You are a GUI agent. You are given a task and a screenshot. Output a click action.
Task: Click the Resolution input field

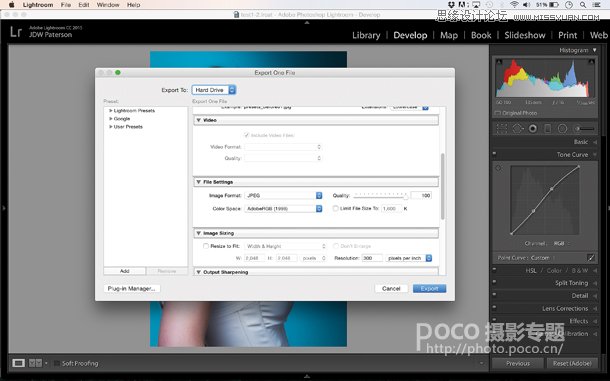tap(372, 258)
